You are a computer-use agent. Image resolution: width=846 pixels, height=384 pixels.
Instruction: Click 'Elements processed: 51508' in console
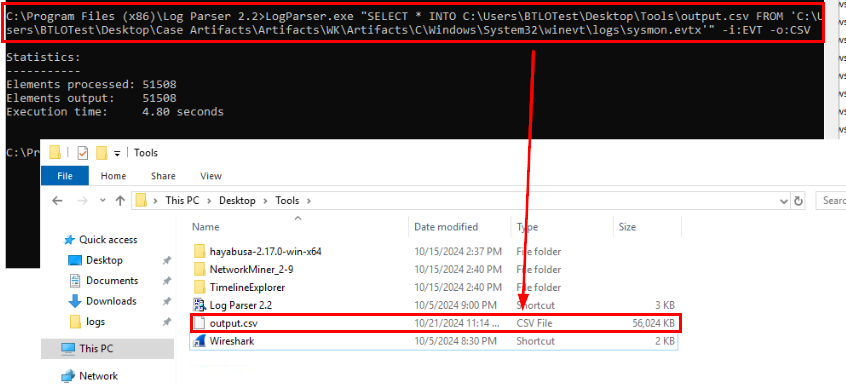91,85
